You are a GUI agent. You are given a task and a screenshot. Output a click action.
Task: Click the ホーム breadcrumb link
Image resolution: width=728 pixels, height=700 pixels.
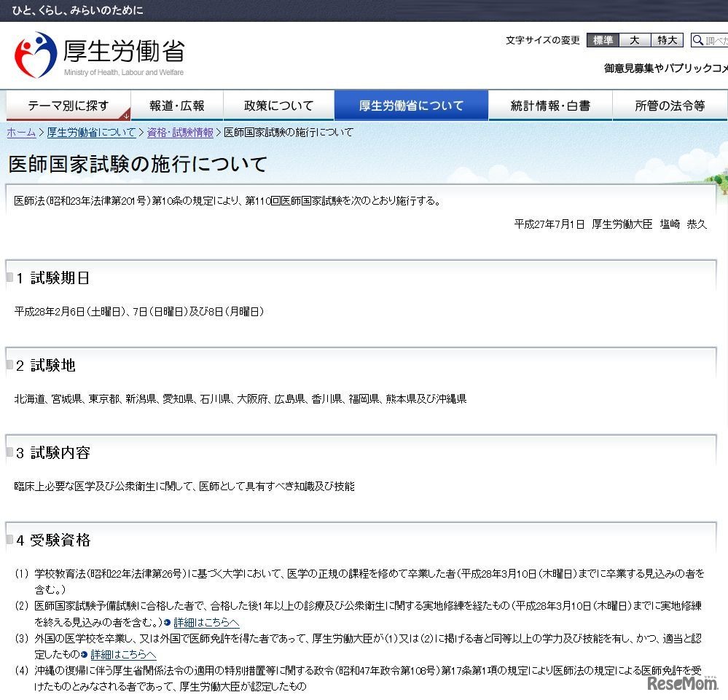click(19, 133)
